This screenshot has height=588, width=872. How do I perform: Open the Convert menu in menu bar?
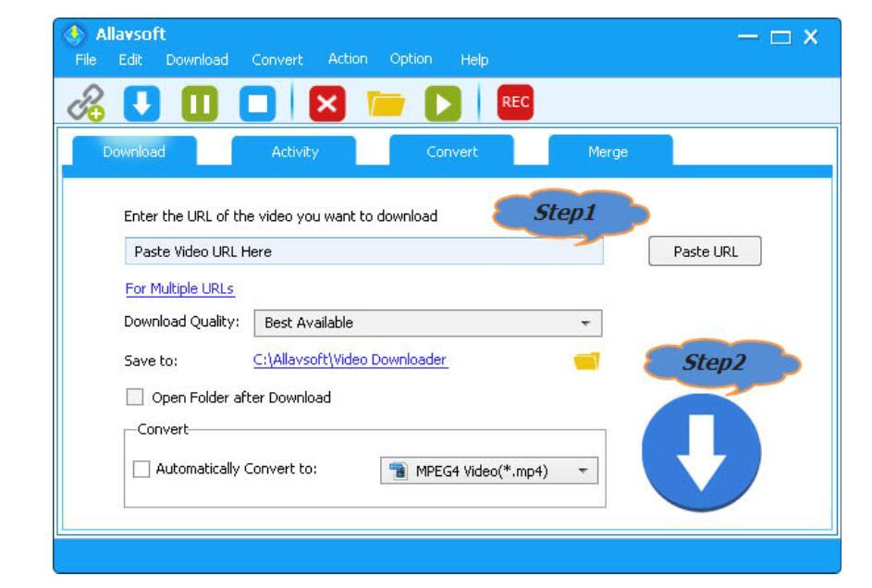click(x=276, y=59)
